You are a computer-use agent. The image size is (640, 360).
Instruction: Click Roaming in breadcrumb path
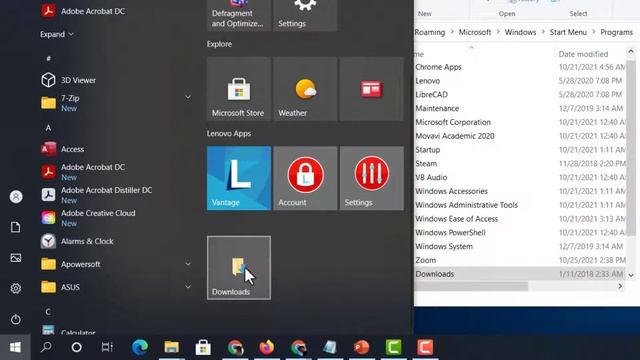click(430, 32)
